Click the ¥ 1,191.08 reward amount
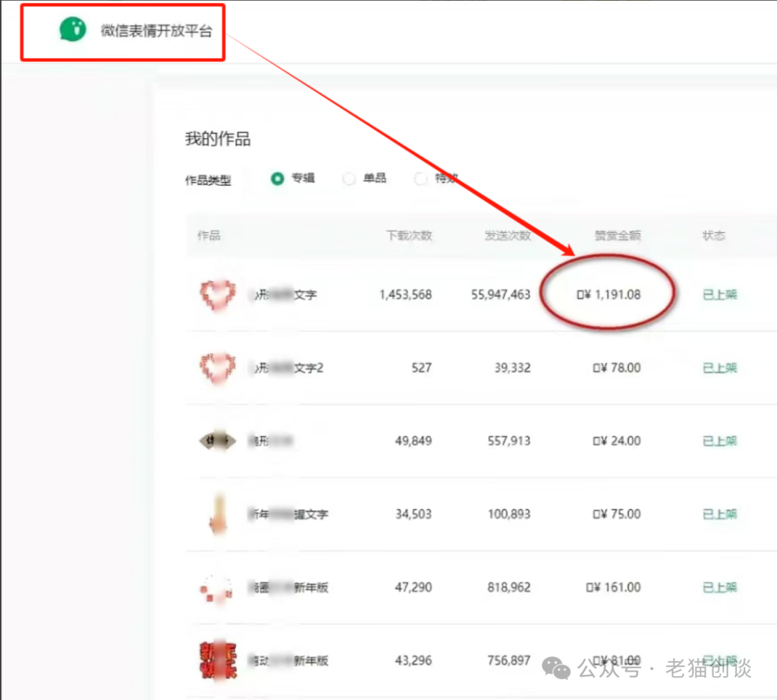The image size is (777, 700). tap(609, 295)
